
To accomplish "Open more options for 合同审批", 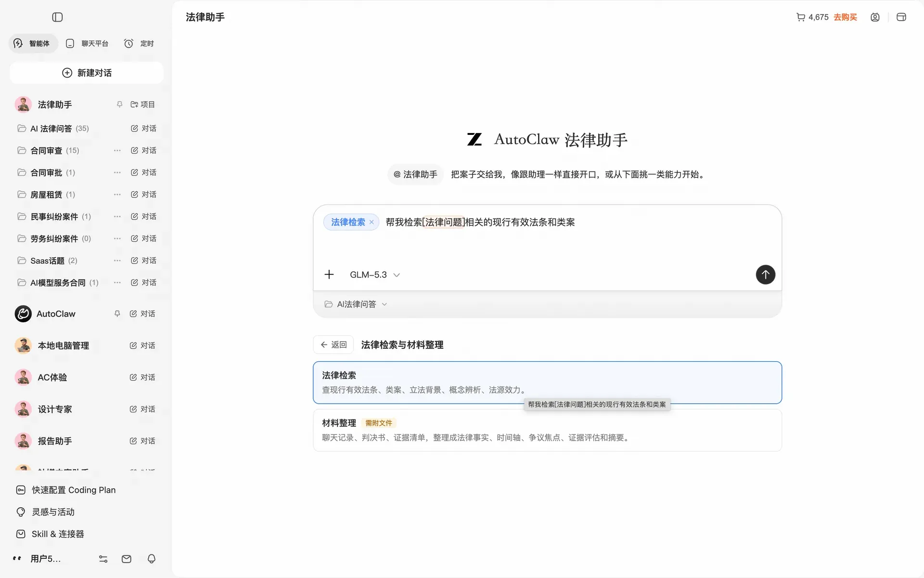I will (117, 172).
